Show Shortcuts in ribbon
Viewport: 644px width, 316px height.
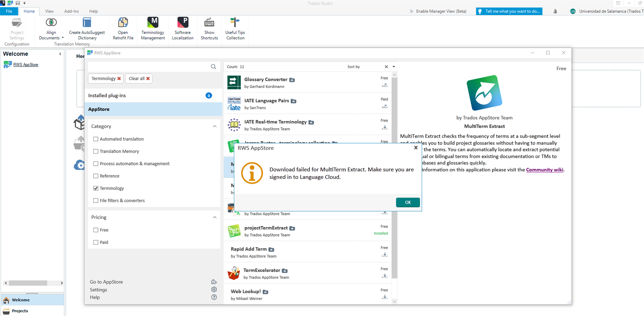coord(209,29)
